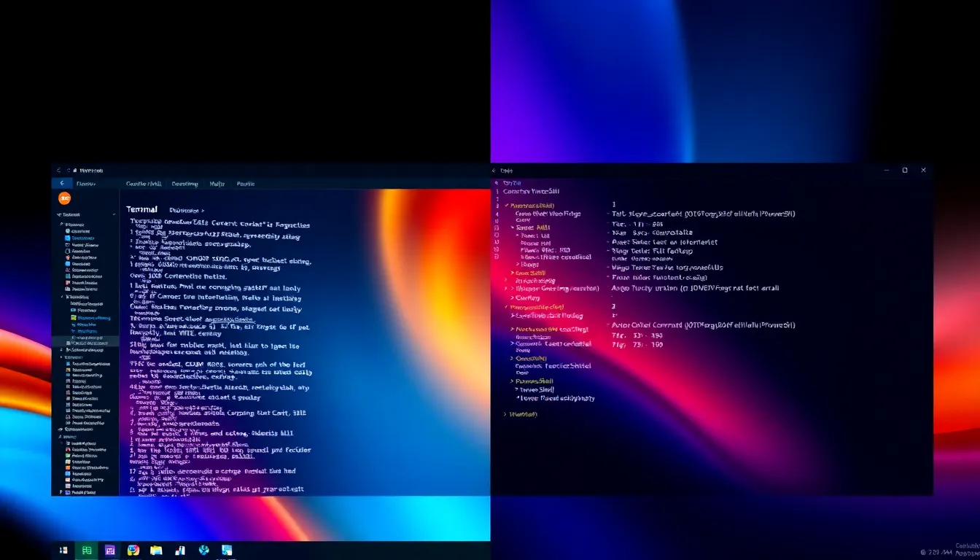Launch Chrome from the taskbar
This screenshot has height=560, width=980.
tap(133, 551)
